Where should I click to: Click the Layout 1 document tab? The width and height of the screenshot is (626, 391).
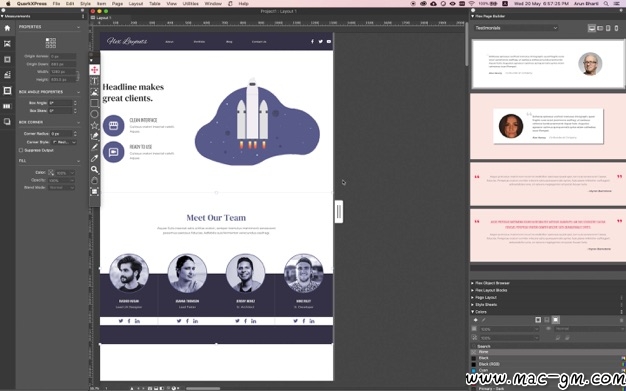pyautogui.click(x=103, y=18)
